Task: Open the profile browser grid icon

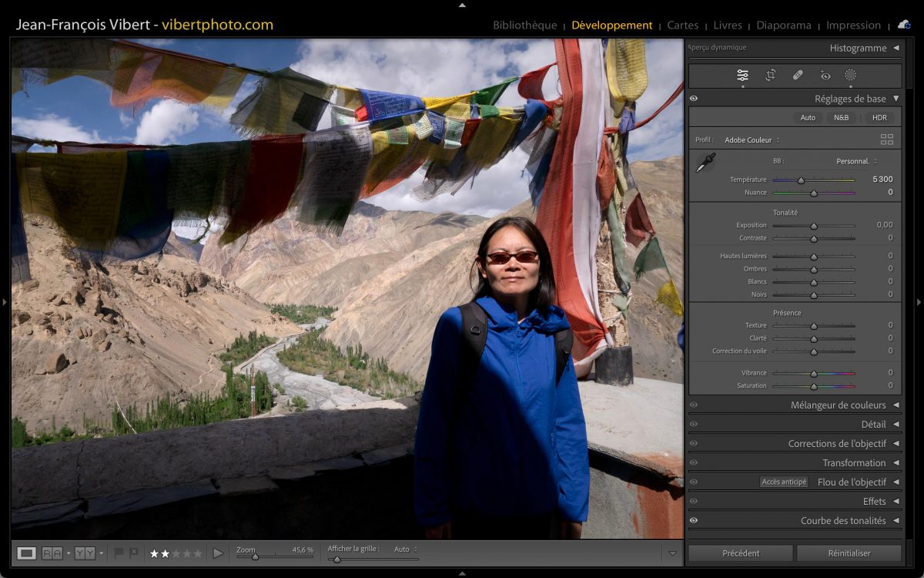Action: (887, 139)
